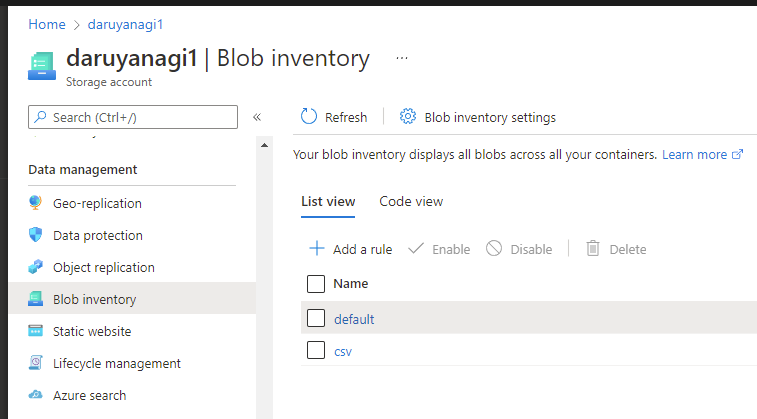Viewport: 757px width, 419px height.
Task: Click Add a rule button
Action: click(x=350, y=249)
